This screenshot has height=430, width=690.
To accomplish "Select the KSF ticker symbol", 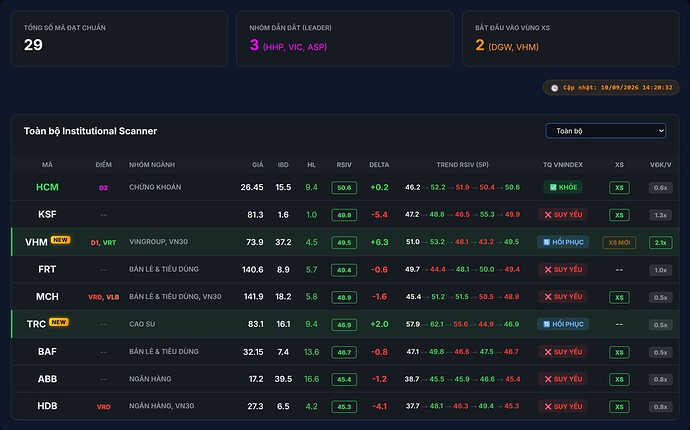I will (47, 214).
